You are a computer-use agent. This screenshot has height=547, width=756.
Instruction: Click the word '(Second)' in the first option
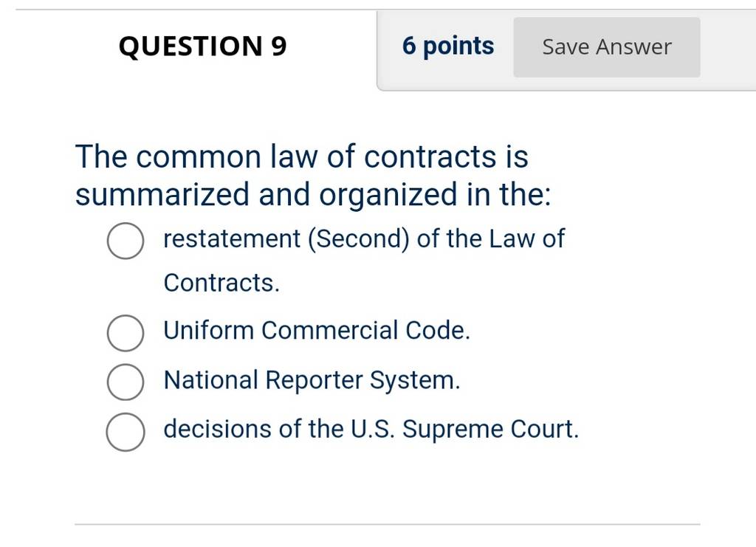click(359, 239)
